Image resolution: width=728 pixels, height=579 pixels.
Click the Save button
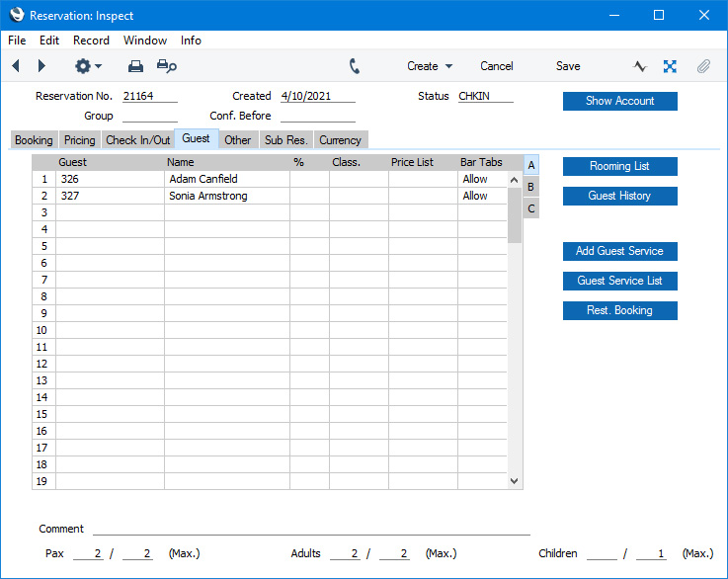pos(568,66)
